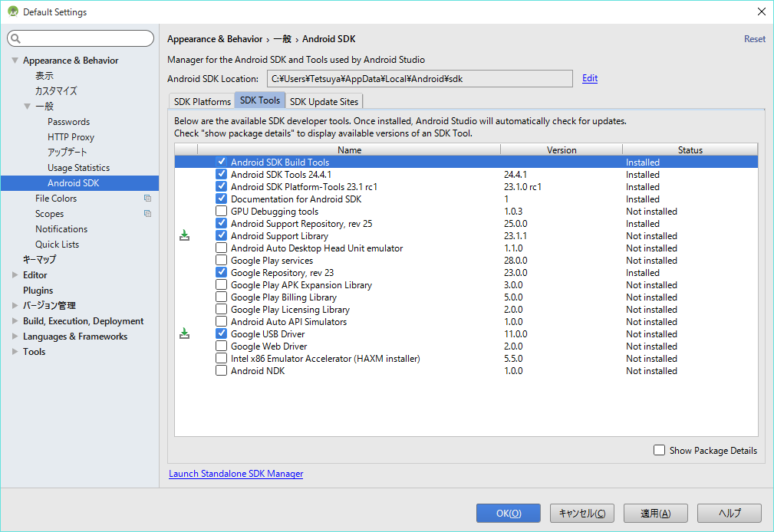Check Google Web Driver checkbox
This screenshot has height=532, width=774.
pos(221,346)
